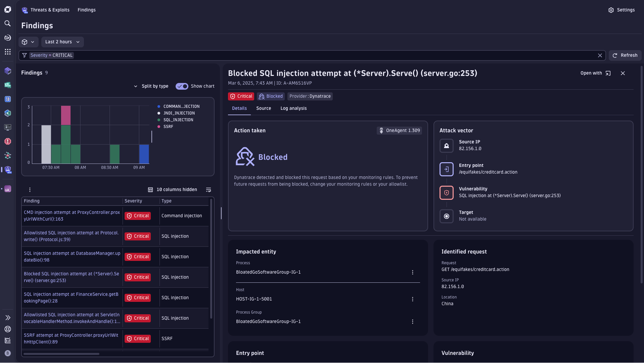Click the Settings gear icon
Screen dimensions: 644x363
coord(611,10)
